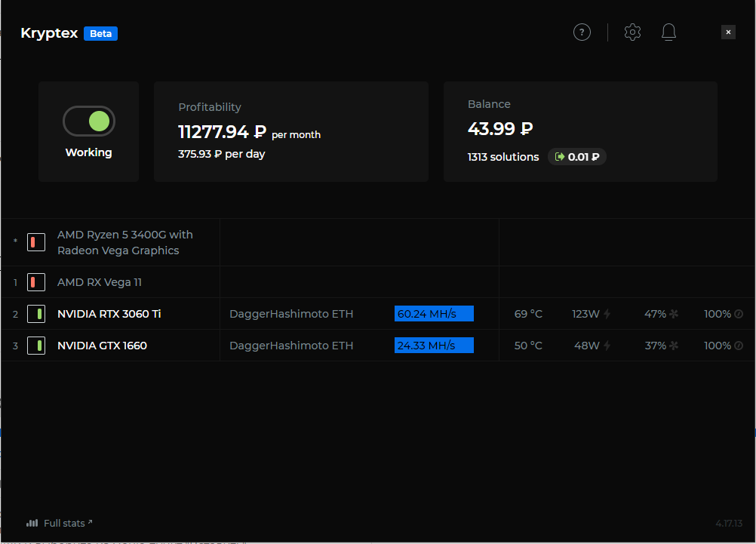The image size is (756, 544).
Task: Click the 123W power value
Action: point(585,314)
